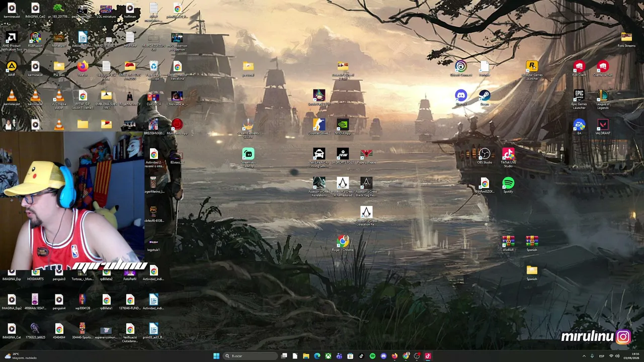Screen dimensions: 644x362
Task: Open the volume control in tray
Action: tap(617, 356)
